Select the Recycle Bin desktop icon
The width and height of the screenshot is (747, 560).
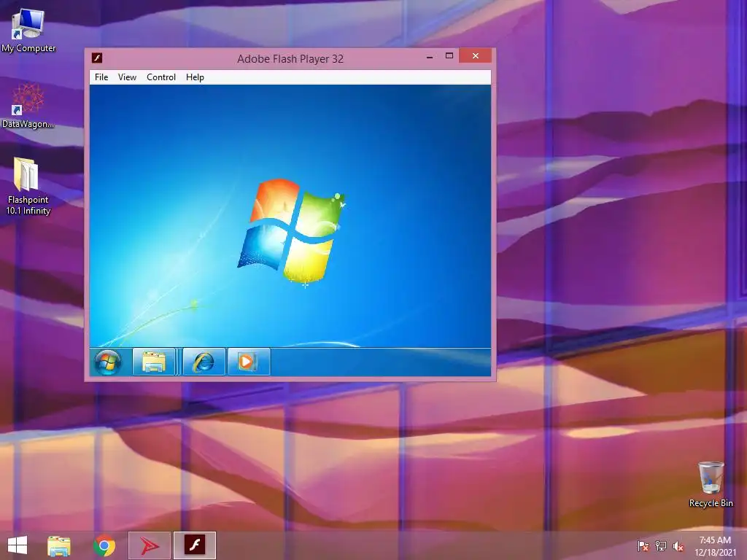pyautogui.click(x=711, y=484)
